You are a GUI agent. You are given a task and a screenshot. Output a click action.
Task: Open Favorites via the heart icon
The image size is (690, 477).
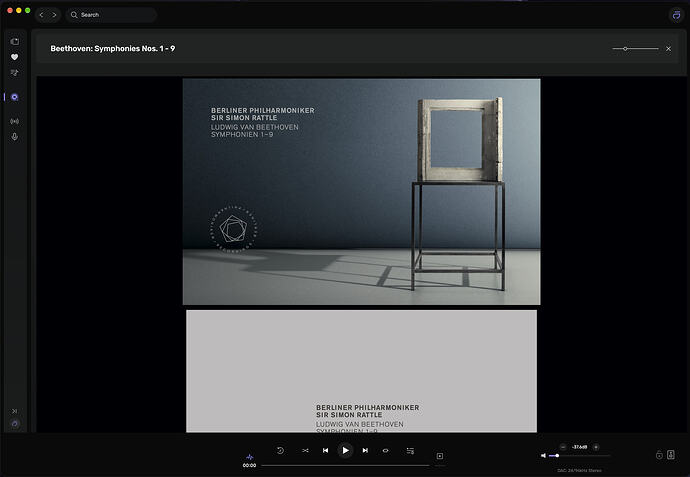(x=15, y=57)
